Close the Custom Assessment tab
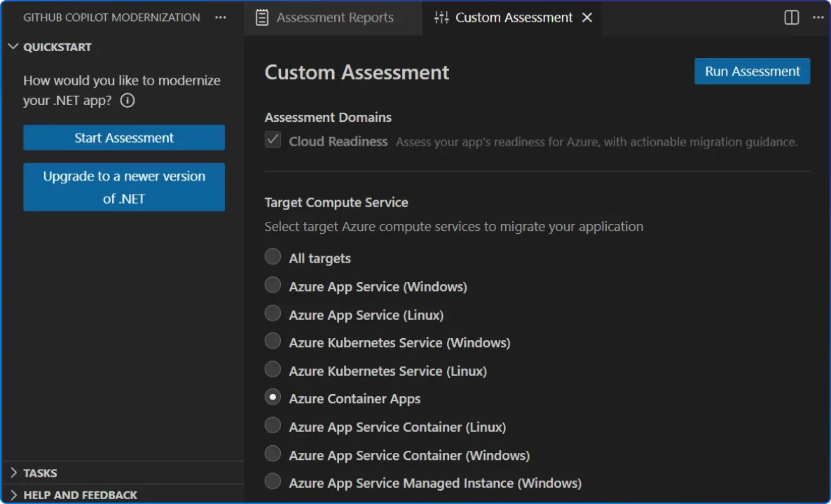The height and width of the screenshot is (504, 831). 586,17
